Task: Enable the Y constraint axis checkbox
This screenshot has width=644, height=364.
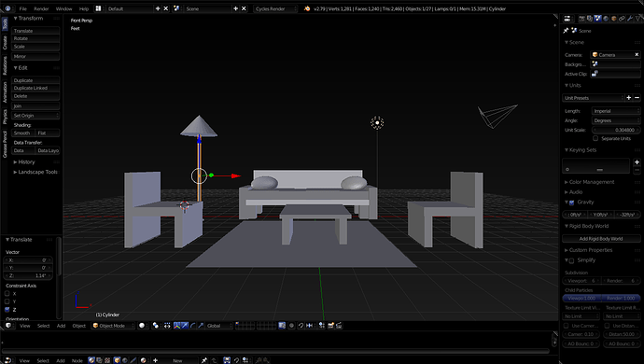Action: pyautogui.click(x=7, y=301)
